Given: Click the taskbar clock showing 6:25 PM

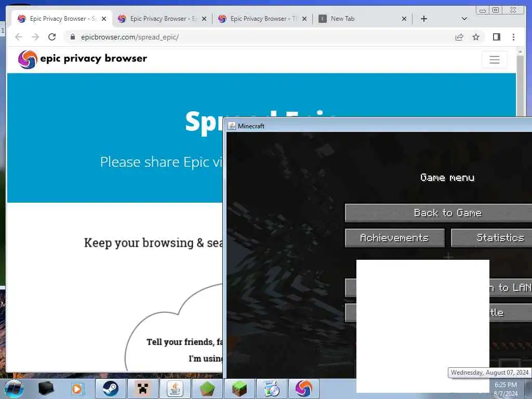Looking at the screenshot, I should [506, 389].
